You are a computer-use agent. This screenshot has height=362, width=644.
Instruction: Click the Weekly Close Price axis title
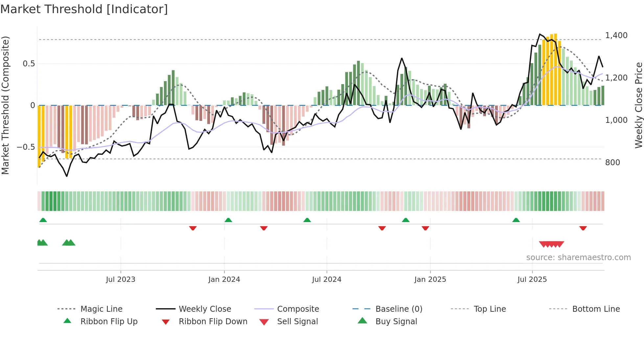(x=638, y=105)
